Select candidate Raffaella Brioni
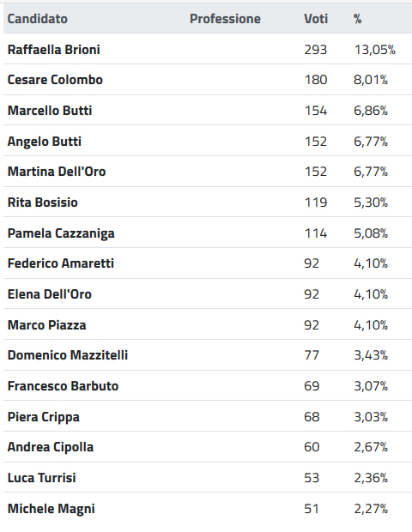Image resolution: width=412 pixels, height=532 pixels. pyautogui.click(x=53, y=50)
